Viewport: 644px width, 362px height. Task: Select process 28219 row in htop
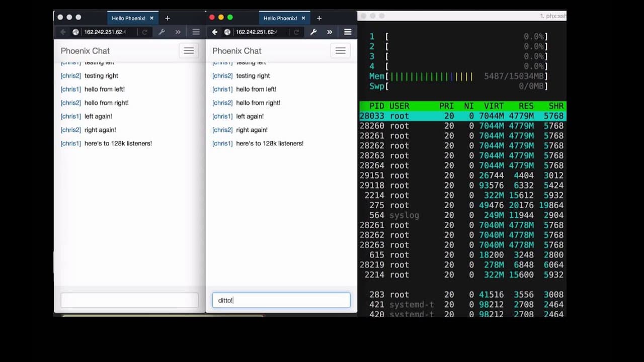point(463,265)
